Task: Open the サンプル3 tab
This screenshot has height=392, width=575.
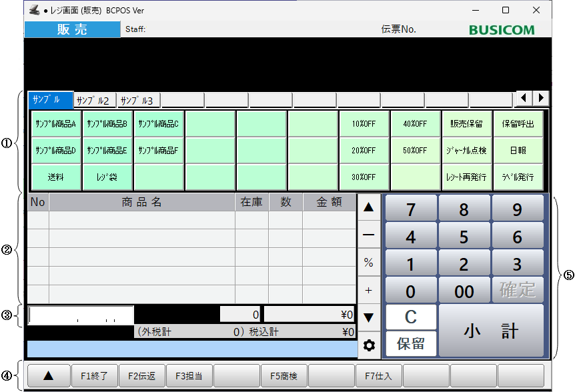Action: 138,101
